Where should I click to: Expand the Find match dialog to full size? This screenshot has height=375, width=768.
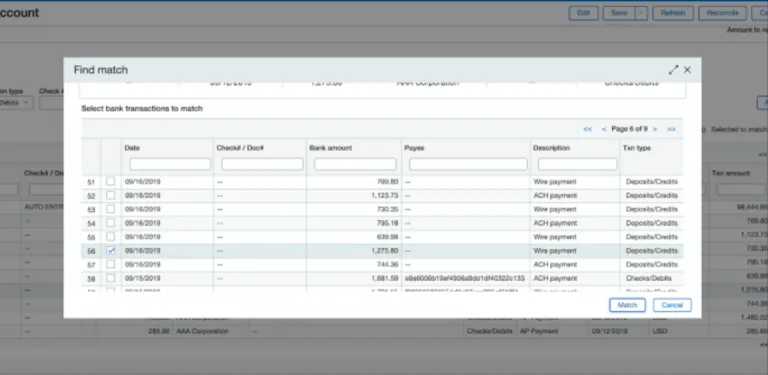point(673,70)
